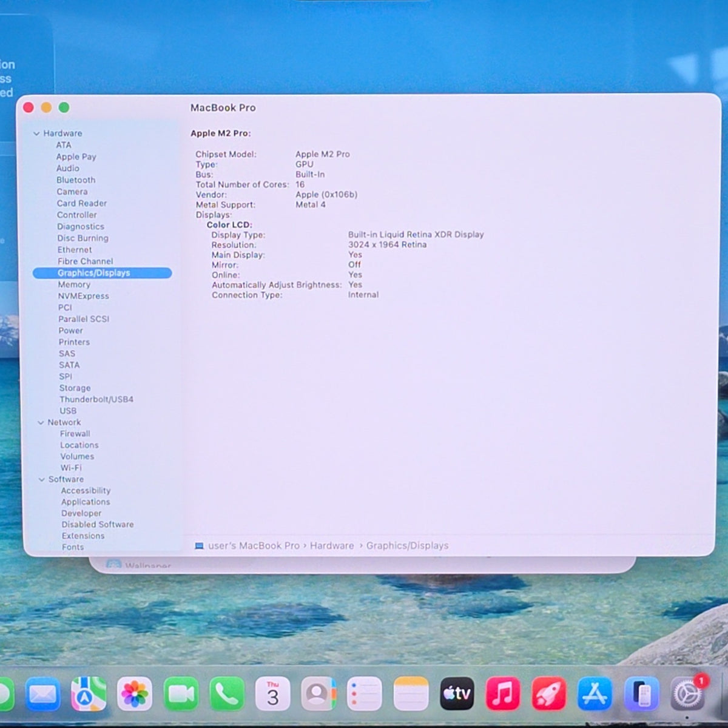Select Firewall under Network
Screen dimensions: 728x728
[75, 434]
